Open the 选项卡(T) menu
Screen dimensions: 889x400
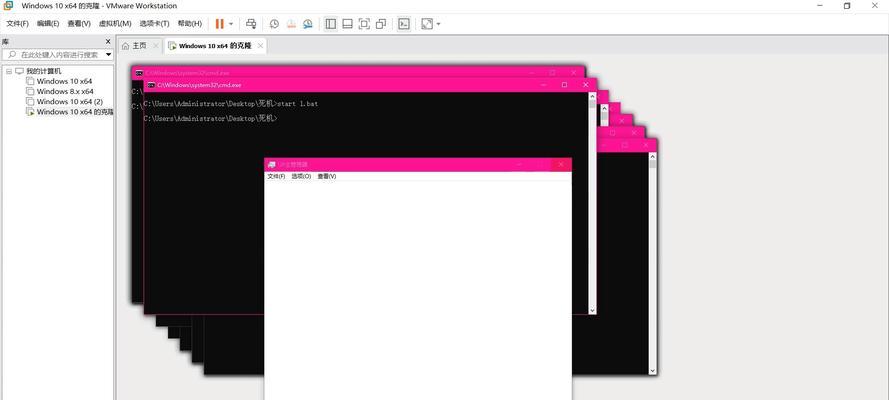pyautogui.click(x=154, y=24)
